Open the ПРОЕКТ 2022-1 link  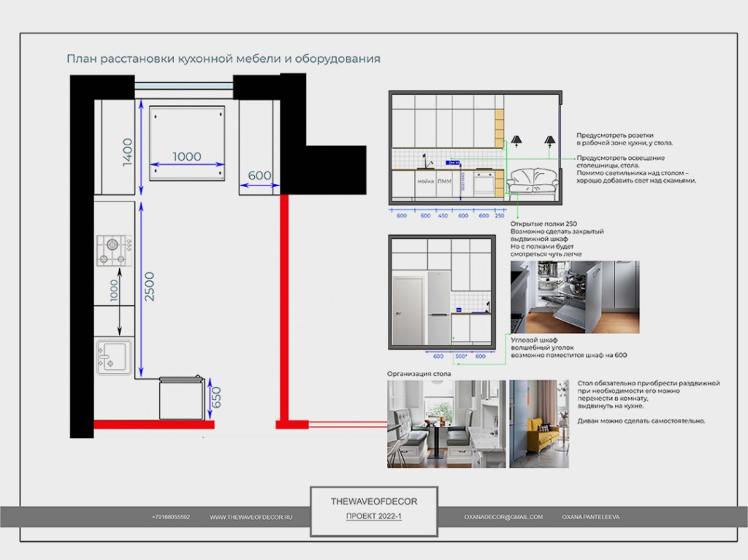pos(374,517)
